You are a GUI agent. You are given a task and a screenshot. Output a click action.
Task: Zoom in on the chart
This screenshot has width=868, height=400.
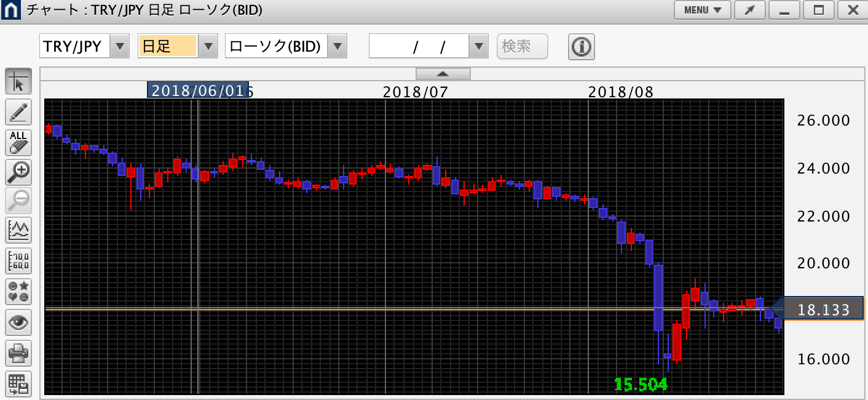coord(18,172)
